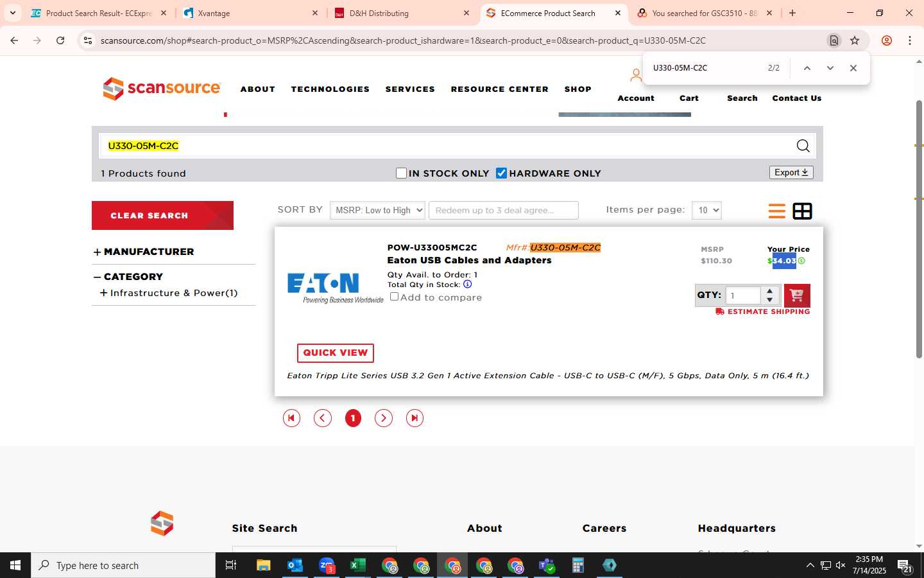Open the Calculator from the taskbar
924x578 pixels.
[578, 565]
